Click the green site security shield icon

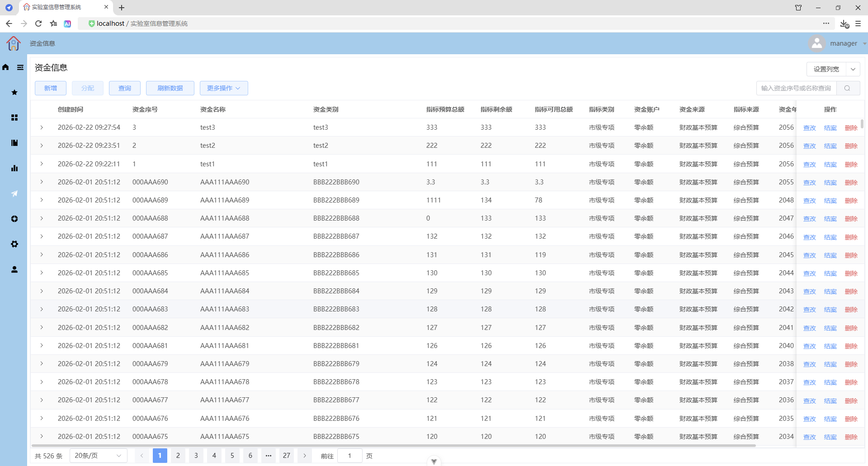click(x=91, y=24)
